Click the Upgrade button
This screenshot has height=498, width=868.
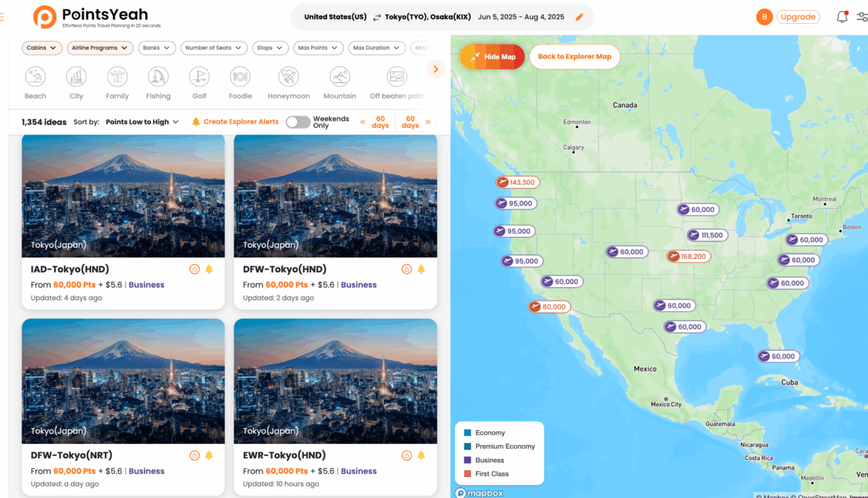click(798, 16)
